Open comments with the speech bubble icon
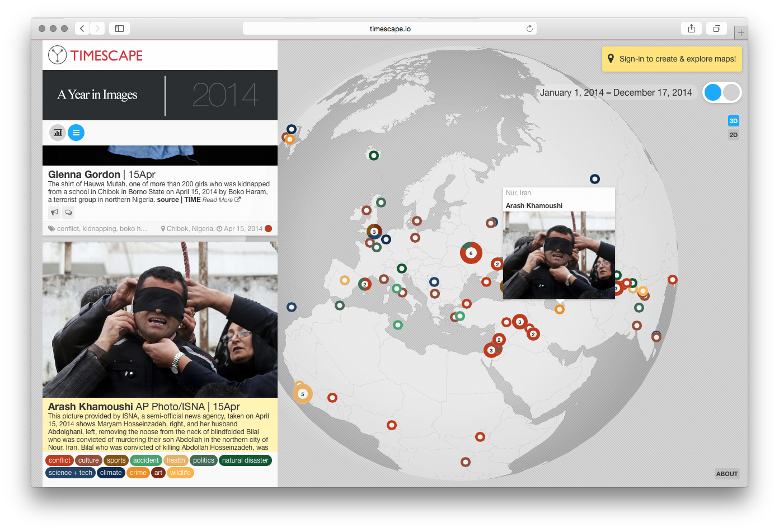Screen dimensions: 779x532 (68, 213)
